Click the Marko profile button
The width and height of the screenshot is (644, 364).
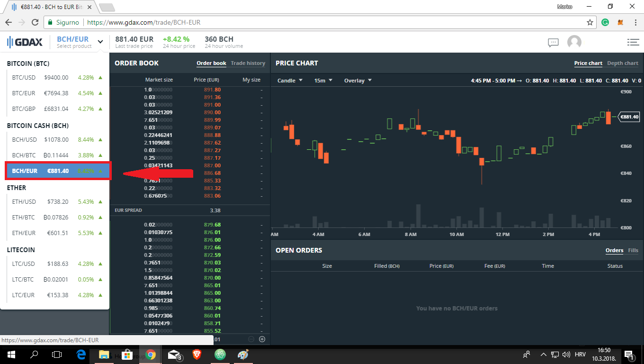(x=565, y=7)
